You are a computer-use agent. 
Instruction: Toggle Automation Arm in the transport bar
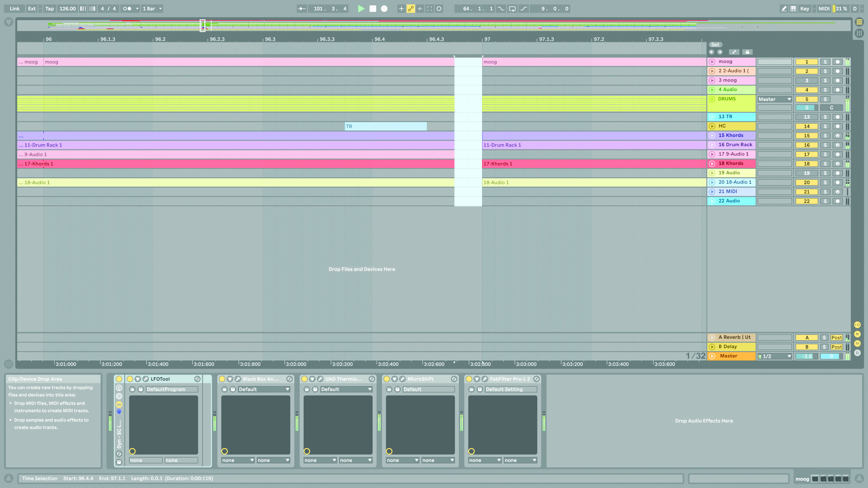coord(411,9)
